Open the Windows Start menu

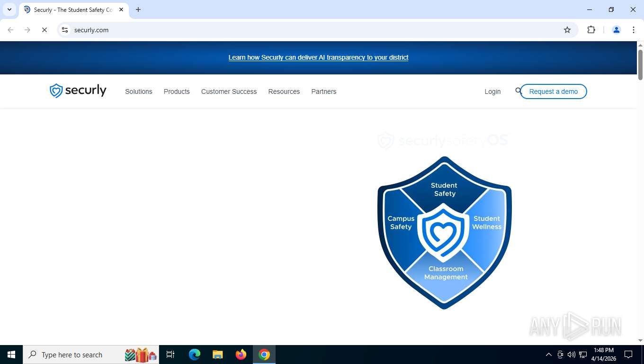click(11, 355)
